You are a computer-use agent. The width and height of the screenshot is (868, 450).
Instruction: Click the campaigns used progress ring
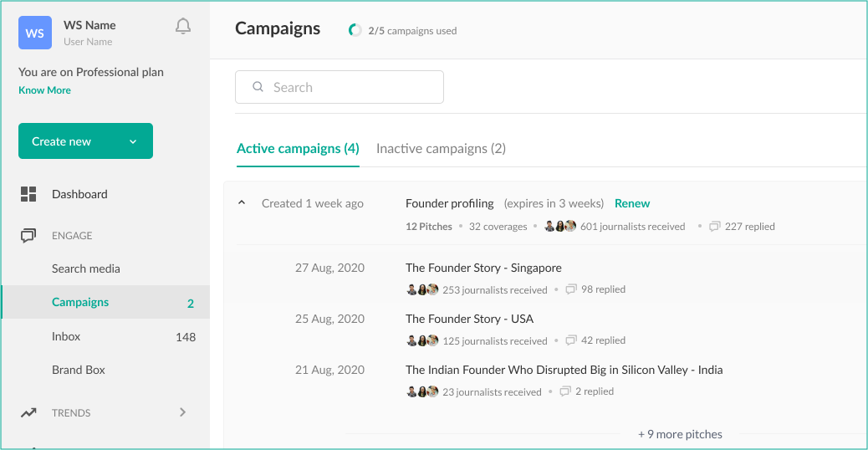point(355,30)
